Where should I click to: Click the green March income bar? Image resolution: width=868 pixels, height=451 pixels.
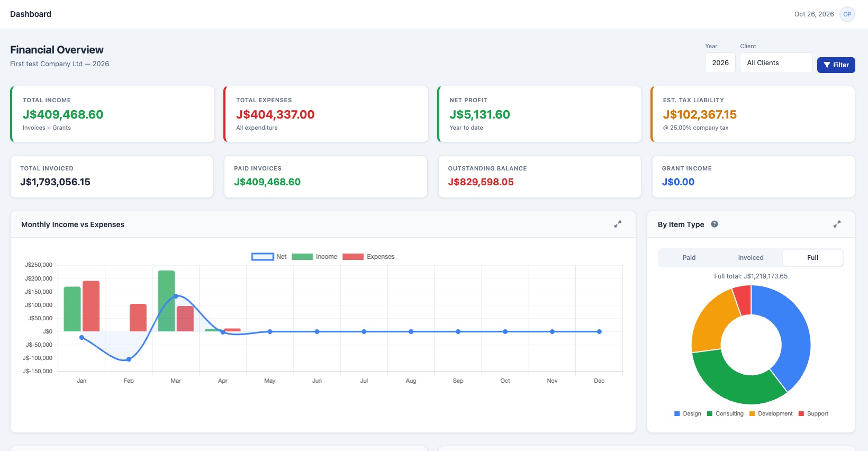point(166,301)
